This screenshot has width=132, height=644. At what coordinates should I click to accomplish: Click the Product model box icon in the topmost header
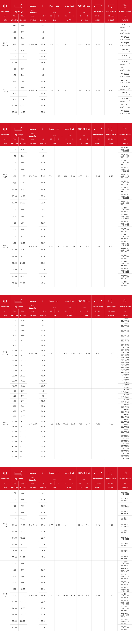(125, 6)
